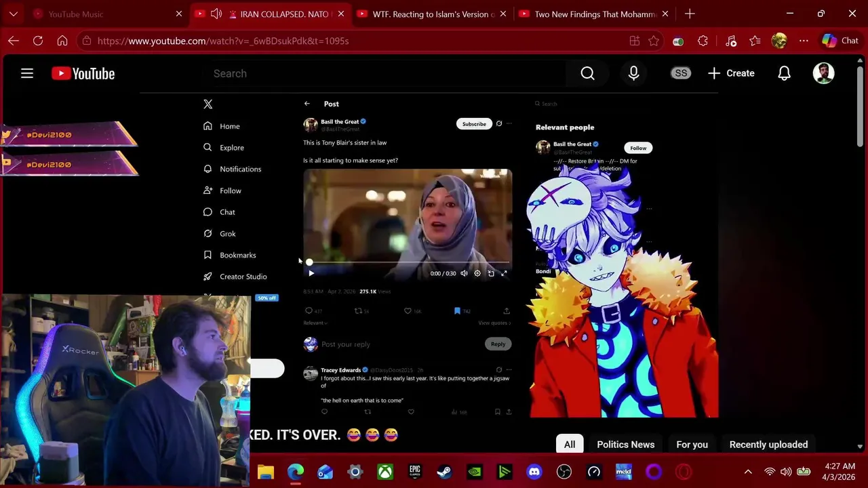This screenshot has height=488, width=868.
Task: Click Notifications in the X sidebar
Action: [x=232, y=169]
